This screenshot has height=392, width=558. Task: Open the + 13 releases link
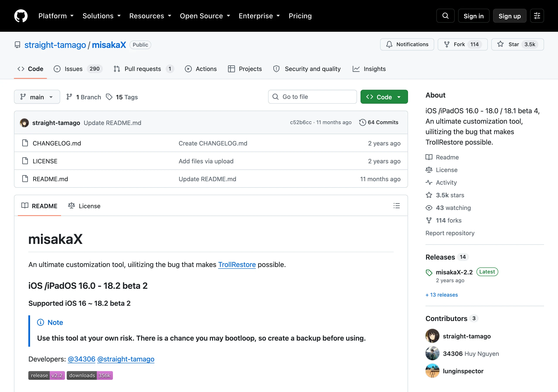coord(442,295)
